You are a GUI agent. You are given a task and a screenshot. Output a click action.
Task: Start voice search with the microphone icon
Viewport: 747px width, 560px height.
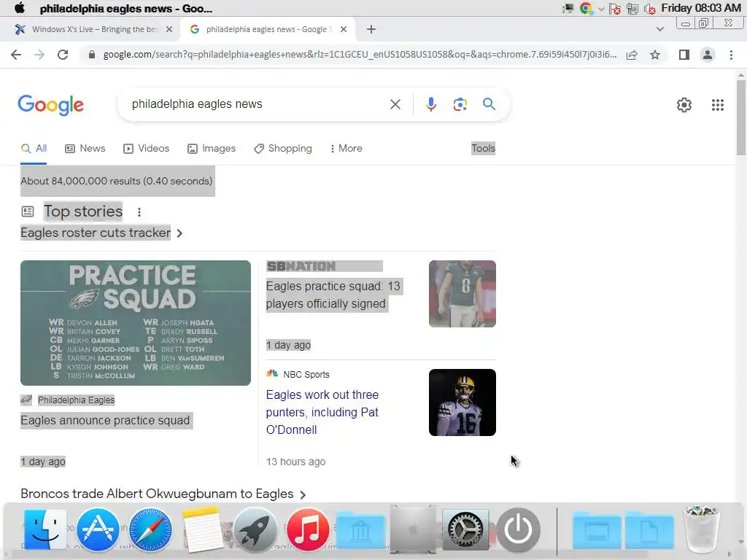tap(430, 104)
